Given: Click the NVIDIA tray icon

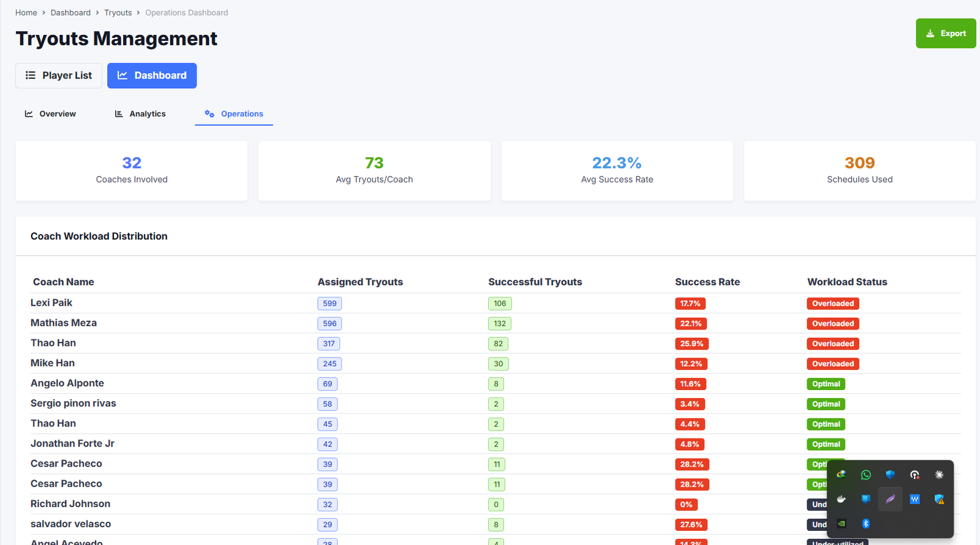Looking at the screenshot, I should point(841,524).
